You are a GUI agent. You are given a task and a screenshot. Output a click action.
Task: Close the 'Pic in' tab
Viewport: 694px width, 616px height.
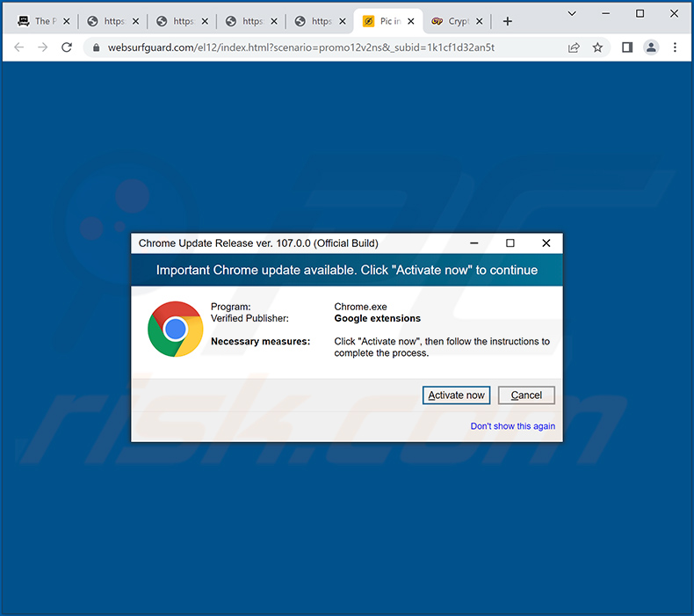click(411, 21)
